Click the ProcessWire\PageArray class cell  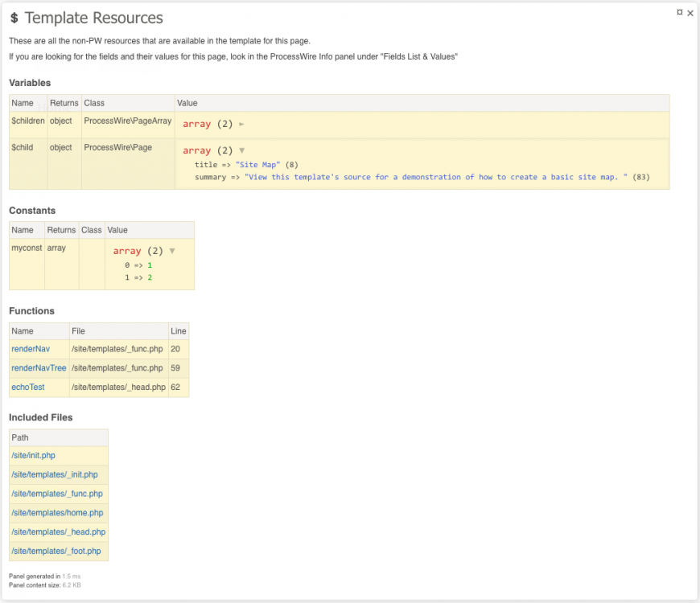(x=127, y=121)
